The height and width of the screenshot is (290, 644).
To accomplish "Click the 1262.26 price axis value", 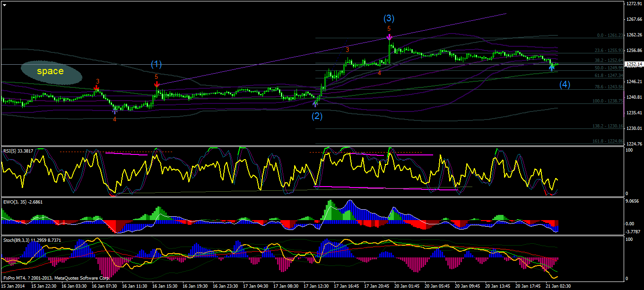I will (634, 35).
